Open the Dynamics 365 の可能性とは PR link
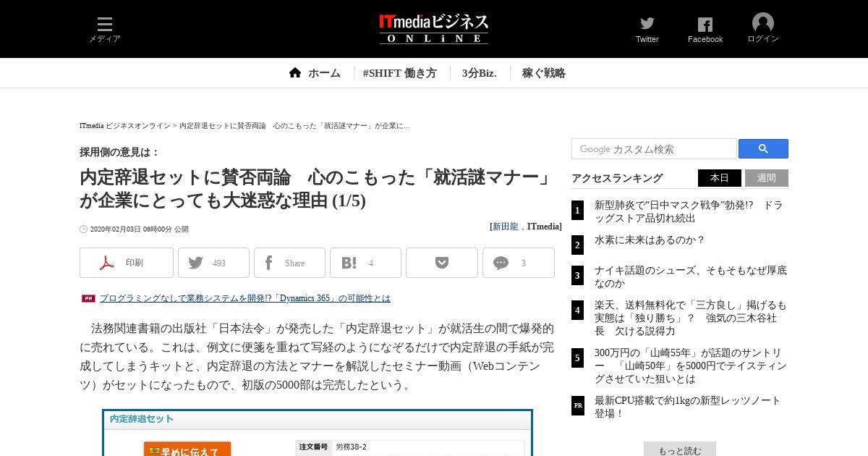Image resolution: width=868 pixels, height=456 pixels. [x=244, y=298]
